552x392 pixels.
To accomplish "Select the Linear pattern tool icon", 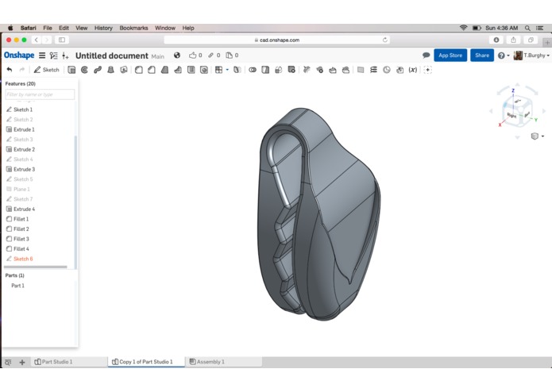I will pyautogui.click(x=218, y=70).
